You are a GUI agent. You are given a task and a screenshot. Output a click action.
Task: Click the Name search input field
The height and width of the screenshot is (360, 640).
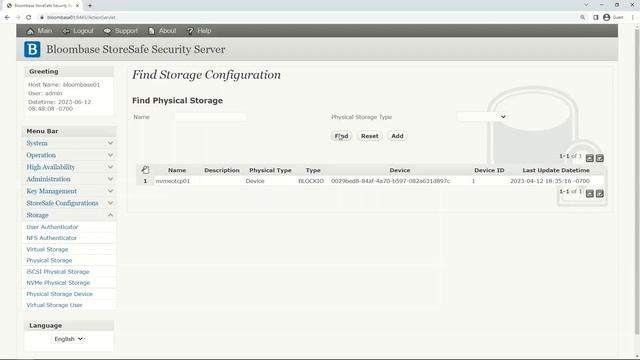(x=210, y=117)
